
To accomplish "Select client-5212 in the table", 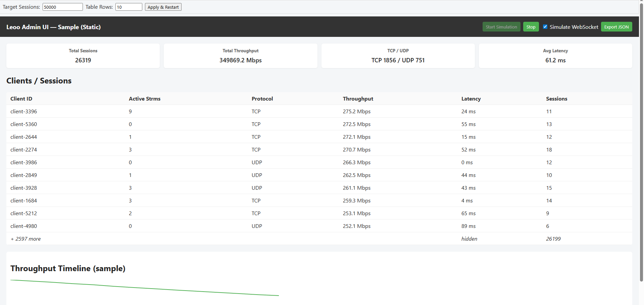I will (23, 213).
